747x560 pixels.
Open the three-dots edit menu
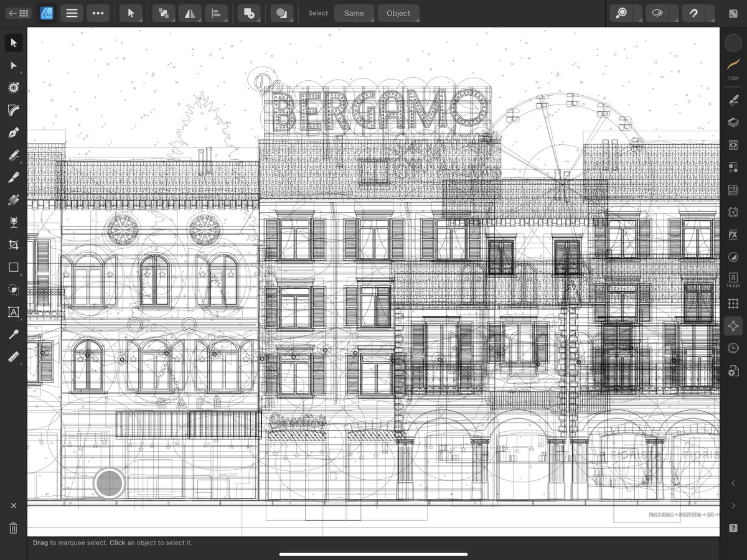tap(98, 13)
